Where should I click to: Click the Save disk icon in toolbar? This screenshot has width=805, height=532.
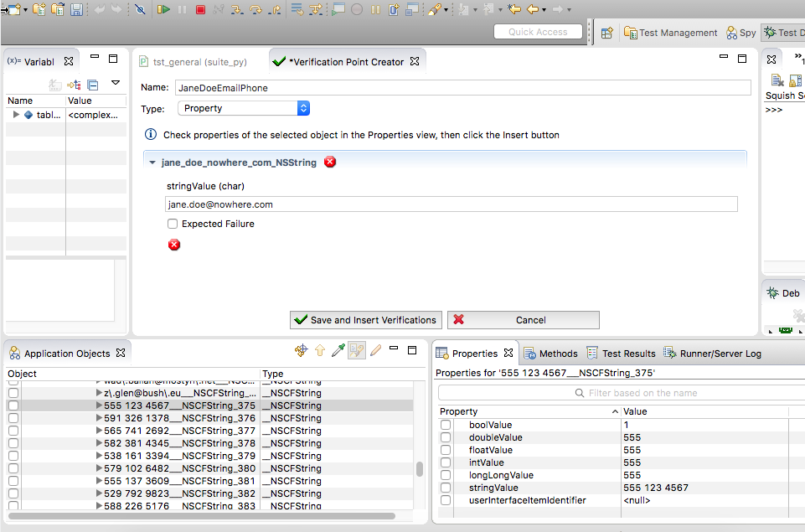pos(76,10)
